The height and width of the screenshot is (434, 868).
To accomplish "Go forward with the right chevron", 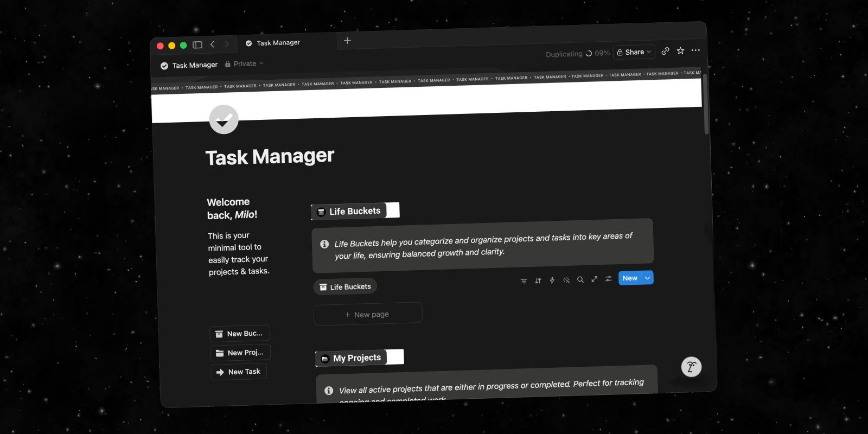I will [227, 44].
